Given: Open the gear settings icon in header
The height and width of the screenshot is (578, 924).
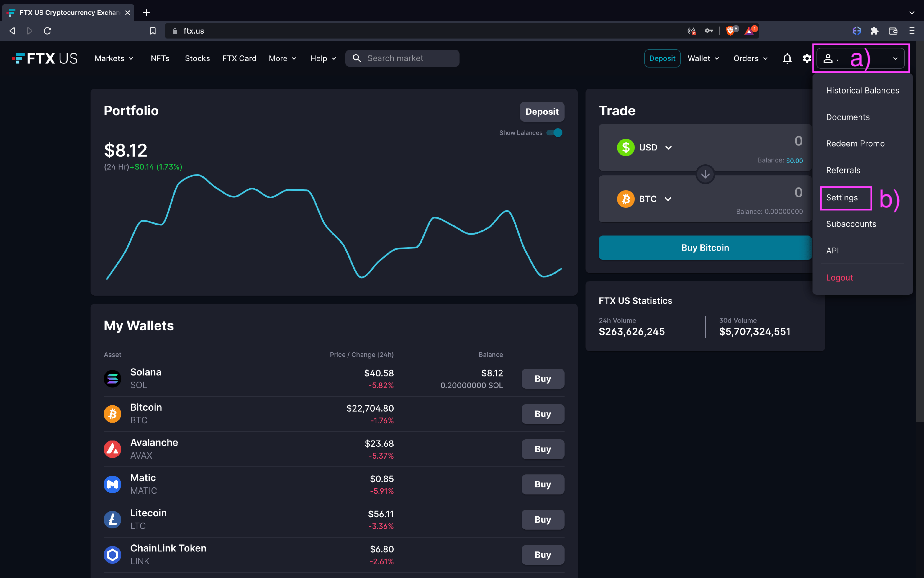Looking at the screenshot, I should 807,59.
